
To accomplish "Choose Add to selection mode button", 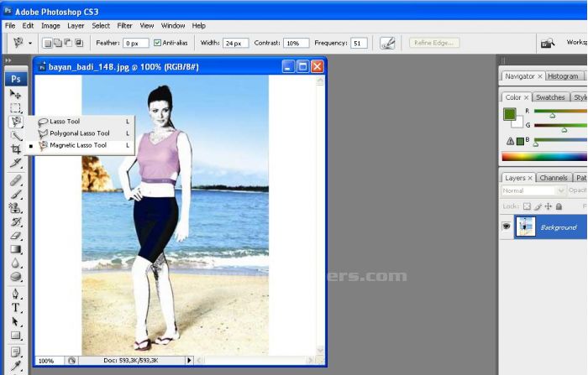I will pyautogui.click(x=58, y=43).
